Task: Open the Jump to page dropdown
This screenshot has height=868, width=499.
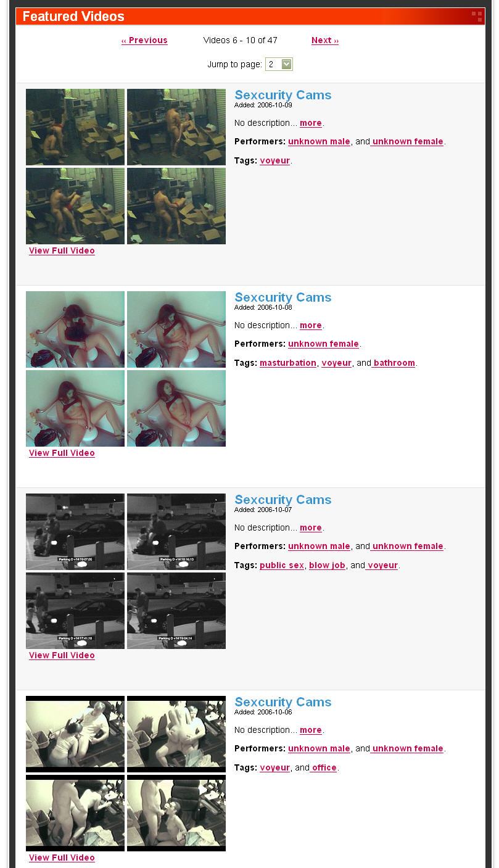Action: 279,64
